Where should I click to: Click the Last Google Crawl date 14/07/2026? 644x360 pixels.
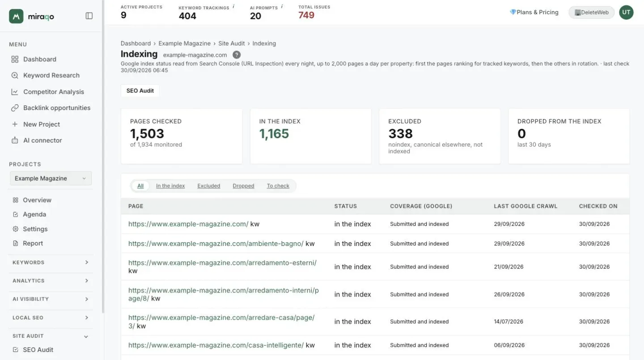[x=509, y=322]
